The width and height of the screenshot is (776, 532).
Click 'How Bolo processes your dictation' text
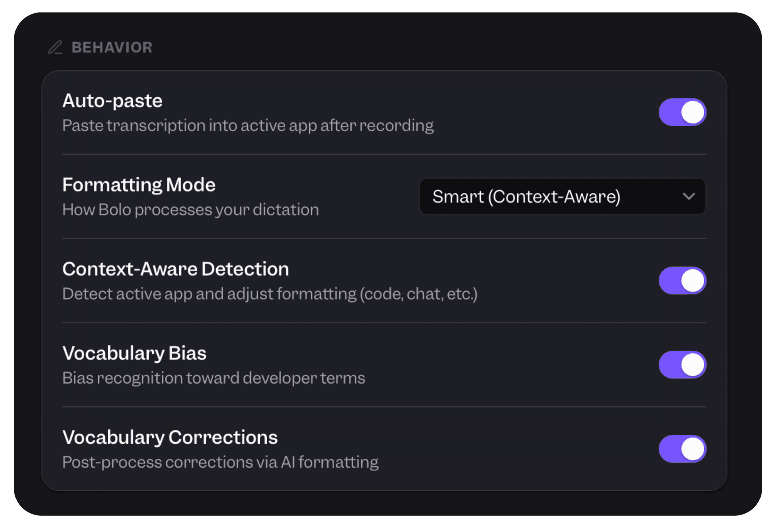[190, 209]
